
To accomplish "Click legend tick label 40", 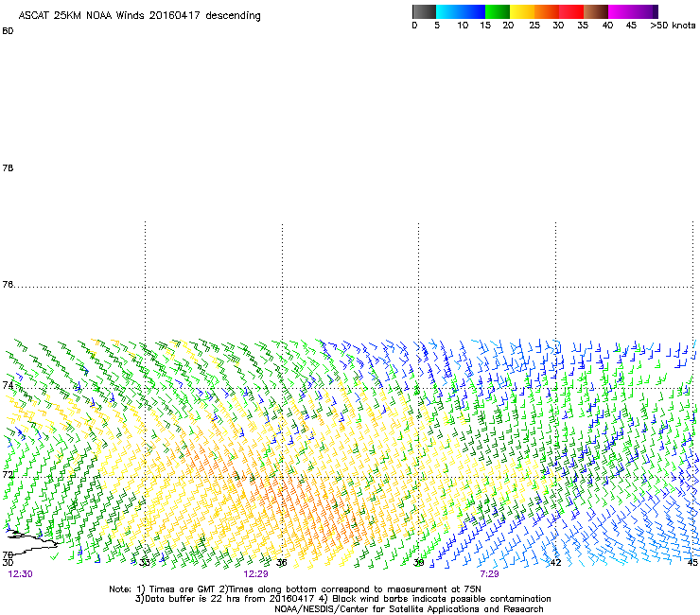I will tap(607, 26).
